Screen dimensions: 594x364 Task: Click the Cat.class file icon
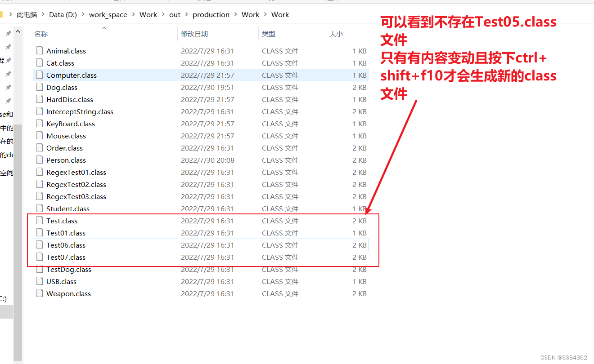(40, 63)
